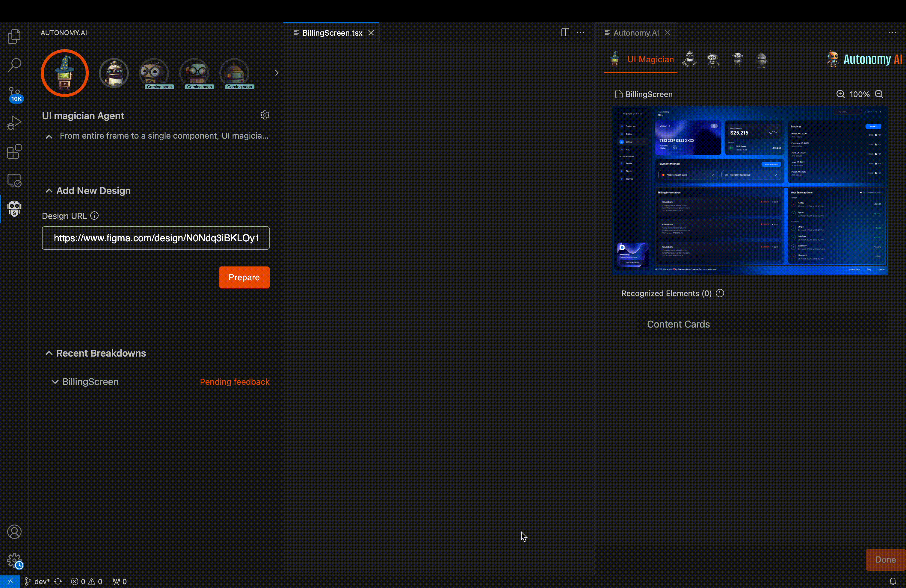Screen dimensions: 906x588
Task: Close the Autonomy.AI tab
Action: click(x=667, y=33)
